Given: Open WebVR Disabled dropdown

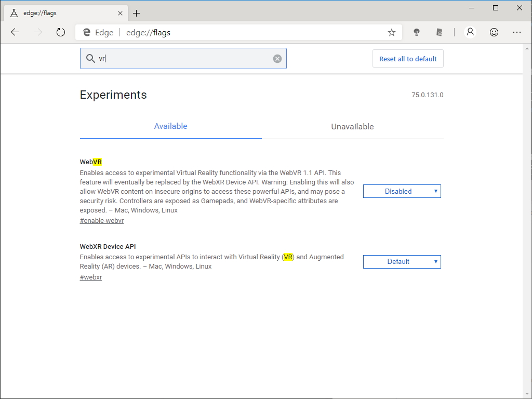Looking at the screenshot, I should coord(402,191).
